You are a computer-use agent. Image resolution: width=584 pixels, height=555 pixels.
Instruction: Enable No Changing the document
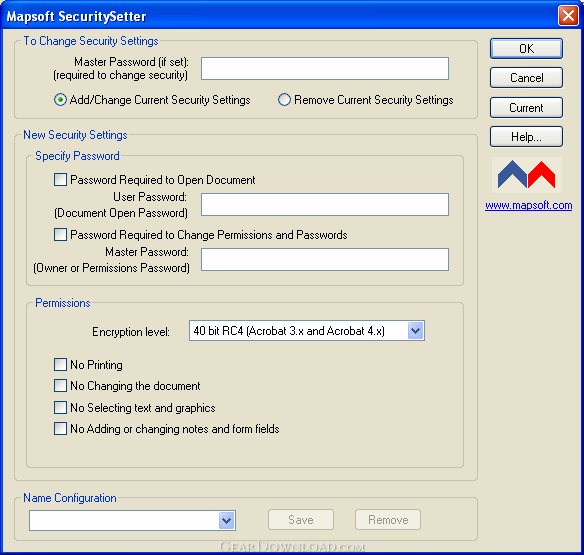point(60,386)
